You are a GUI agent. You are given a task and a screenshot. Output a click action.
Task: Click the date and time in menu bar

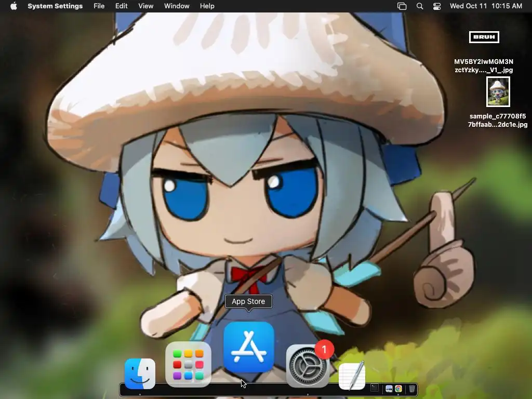click(x=486, y=6)
